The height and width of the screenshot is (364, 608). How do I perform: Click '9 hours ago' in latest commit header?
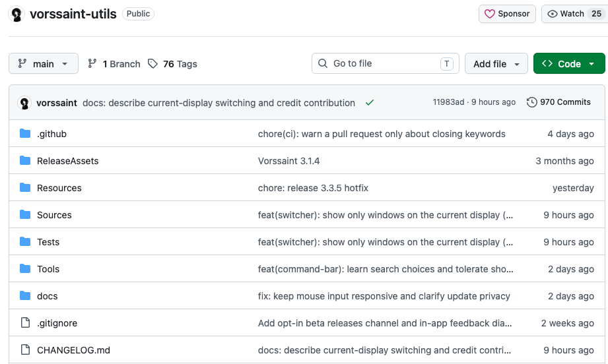pos(493,102)
